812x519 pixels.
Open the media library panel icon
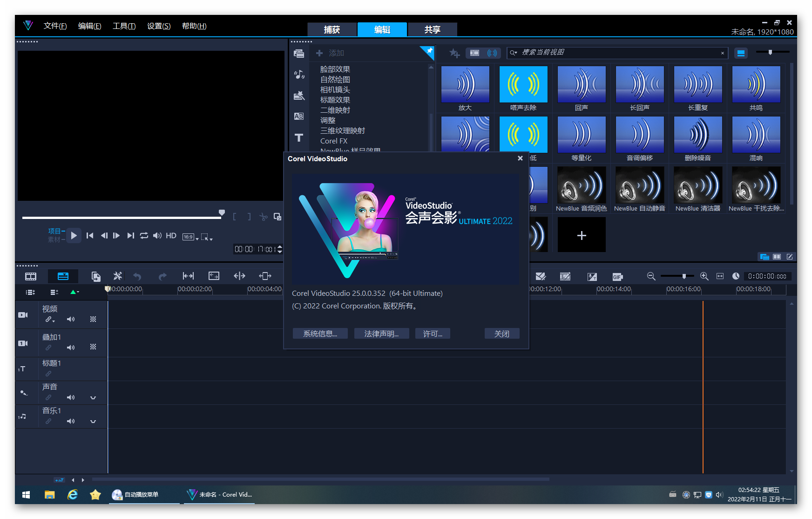click(299, 54)
